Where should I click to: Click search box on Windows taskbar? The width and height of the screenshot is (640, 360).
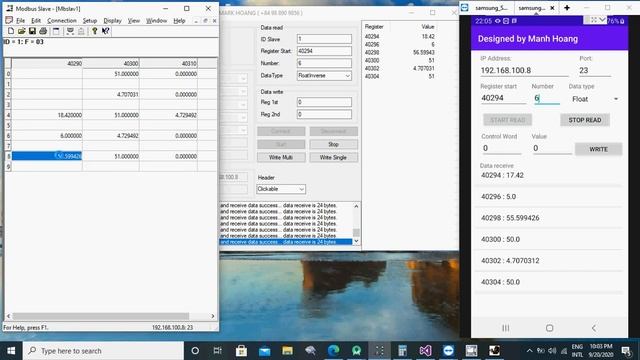(x=103, y=351)
